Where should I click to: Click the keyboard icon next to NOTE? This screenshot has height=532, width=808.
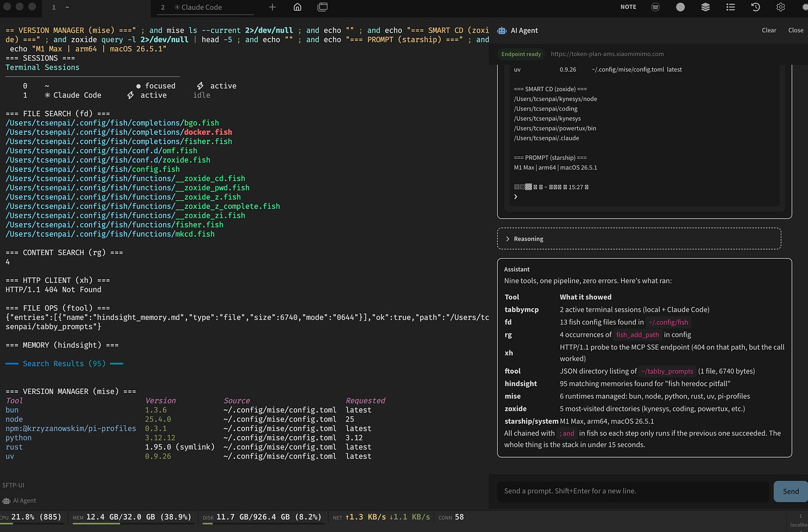pyautogui.click(x=655, y=7)
